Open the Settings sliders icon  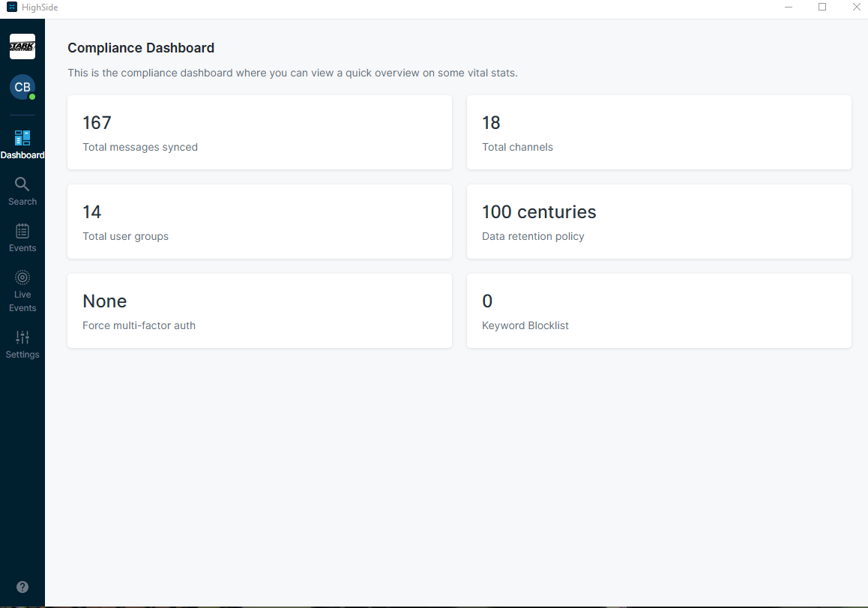coord(22,337)
